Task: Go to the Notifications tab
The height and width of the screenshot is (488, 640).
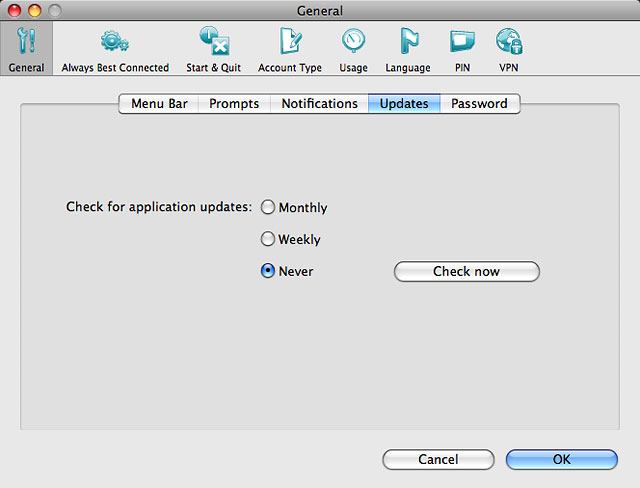Action: click(319, 104)
